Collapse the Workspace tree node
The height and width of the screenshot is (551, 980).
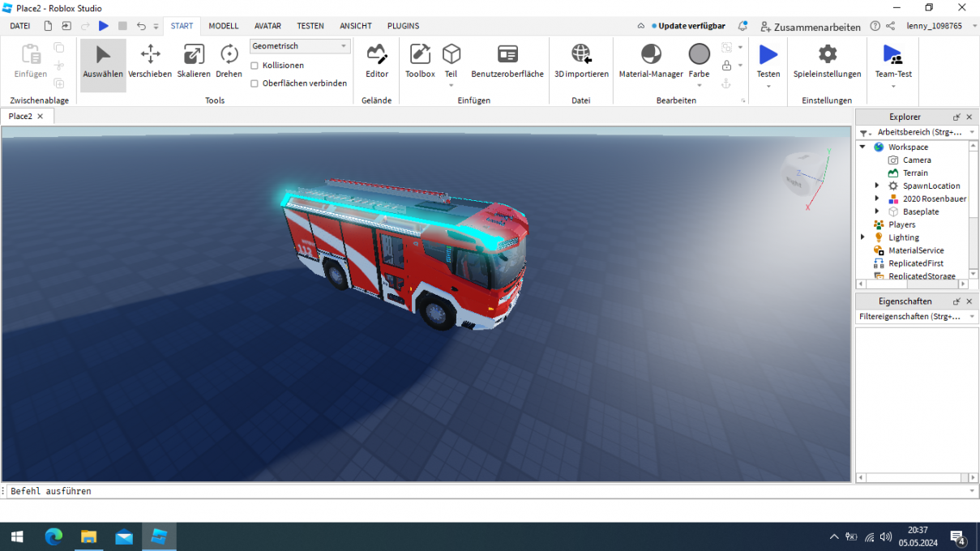pos(863,147)
